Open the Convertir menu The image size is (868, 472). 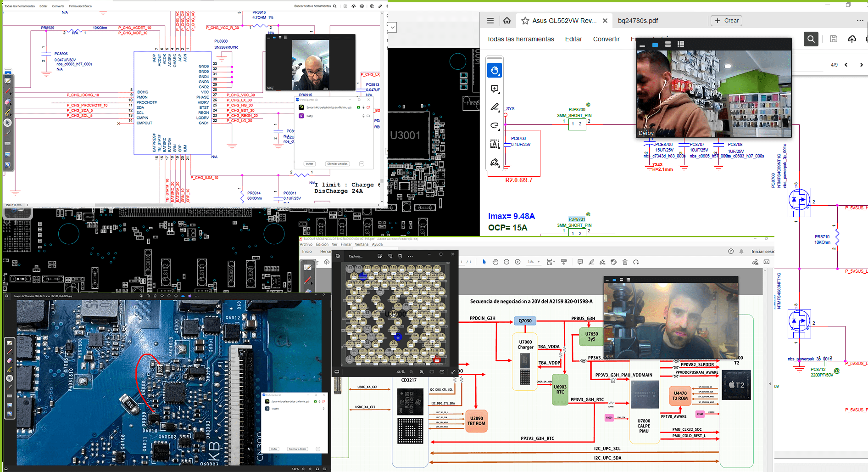(x=606, y=39)
